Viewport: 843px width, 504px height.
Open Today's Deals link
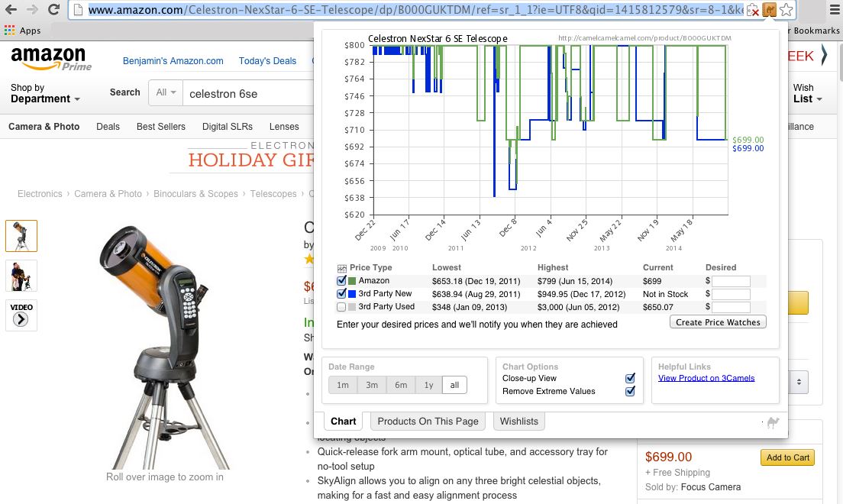point(267,61)
